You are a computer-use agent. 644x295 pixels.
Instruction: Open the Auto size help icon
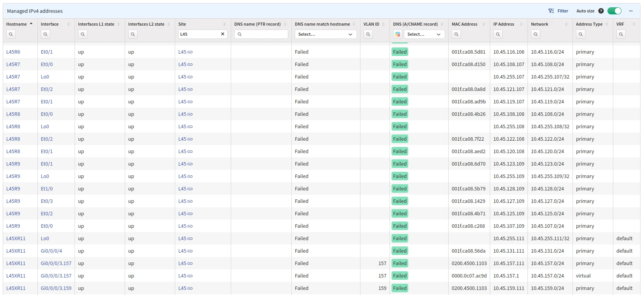(x=601, y=11)
